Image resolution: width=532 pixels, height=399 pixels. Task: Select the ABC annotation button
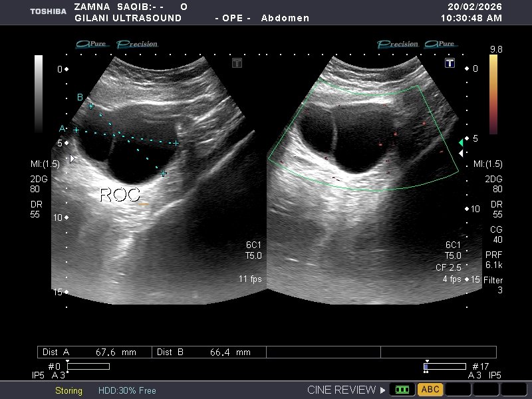tap(430, 390)
